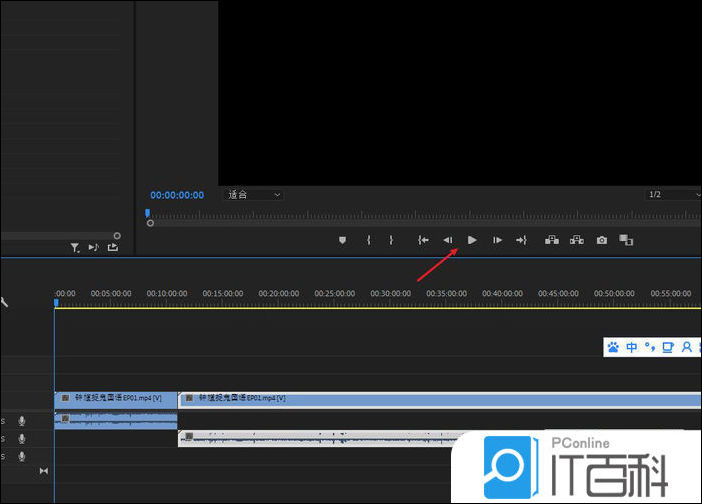Click the left panel zoom slider circle handle
This screenshot has width=702, height=504.
pos(117,235)
